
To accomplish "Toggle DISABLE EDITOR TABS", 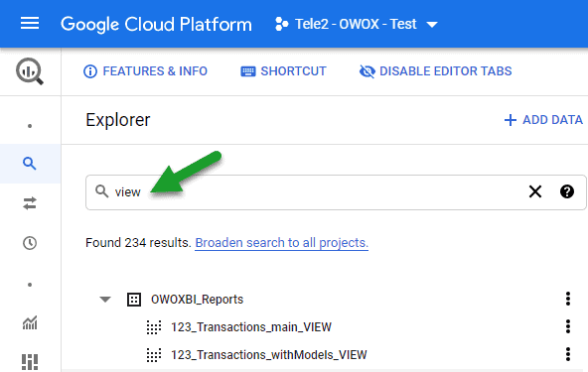I will 435,71.
